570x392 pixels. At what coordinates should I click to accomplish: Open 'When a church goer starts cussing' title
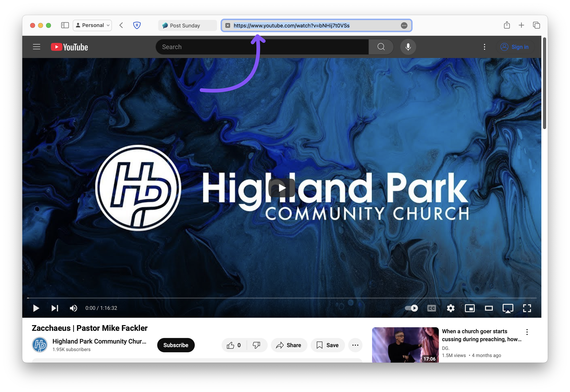[x=482, y=335]
